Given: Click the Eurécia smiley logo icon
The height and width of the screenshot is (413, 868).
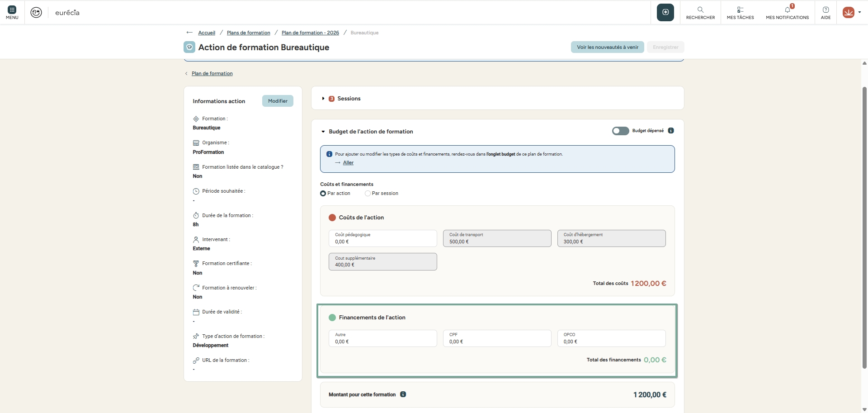Looking at the screenshot, I should (36, 13).
